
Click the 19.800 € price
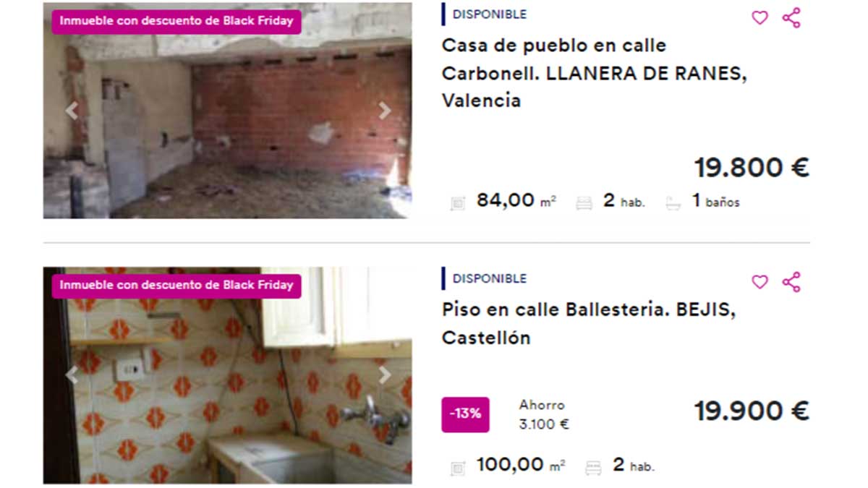click(x=752, y=168)
